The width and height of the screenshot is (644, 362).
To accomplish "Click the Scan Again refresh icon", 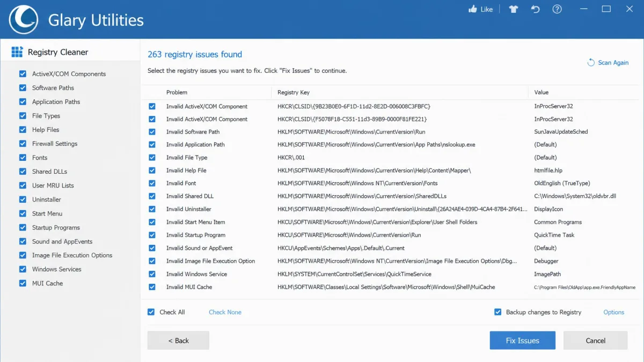I will point(591,62).
